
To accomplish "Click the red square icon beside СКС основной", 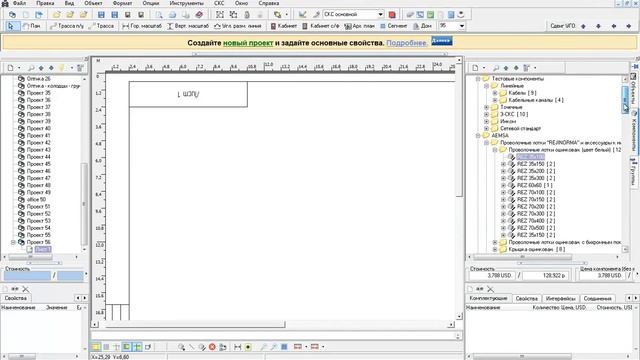I will 392,15.
